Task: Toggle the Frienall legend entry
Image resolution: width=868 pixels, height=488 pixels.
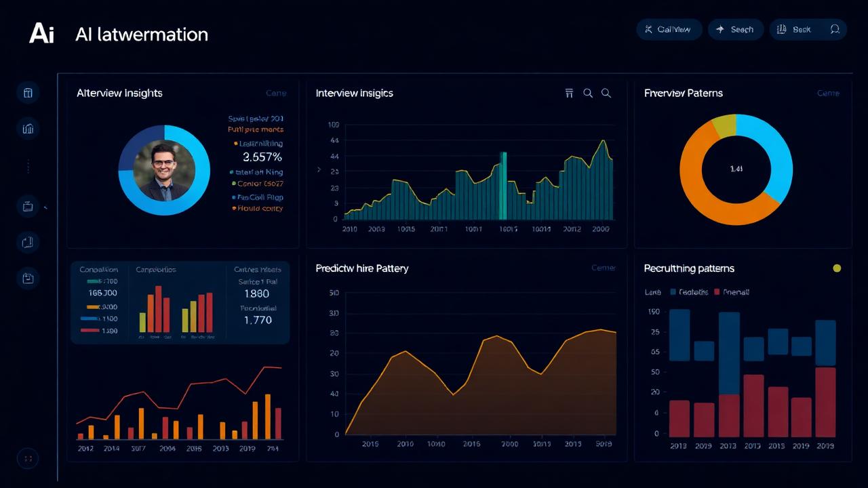Action: click(734, 292)
